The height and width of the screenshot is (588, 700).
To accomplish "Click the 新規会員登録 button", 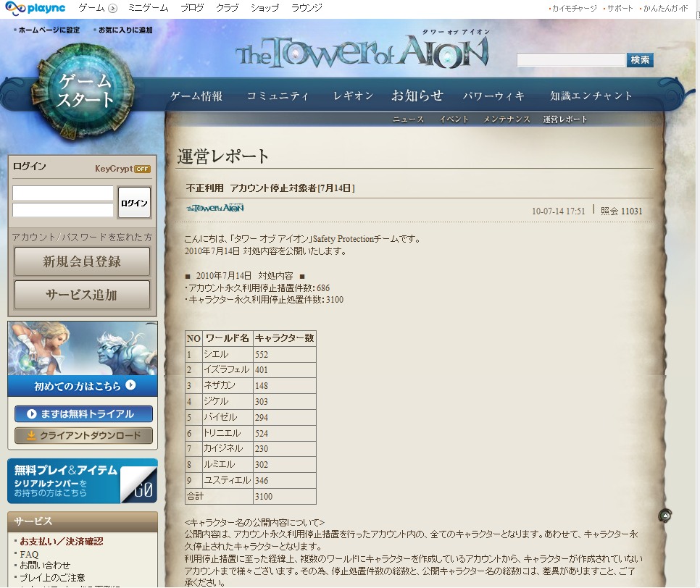I will (x=82, y=261).
